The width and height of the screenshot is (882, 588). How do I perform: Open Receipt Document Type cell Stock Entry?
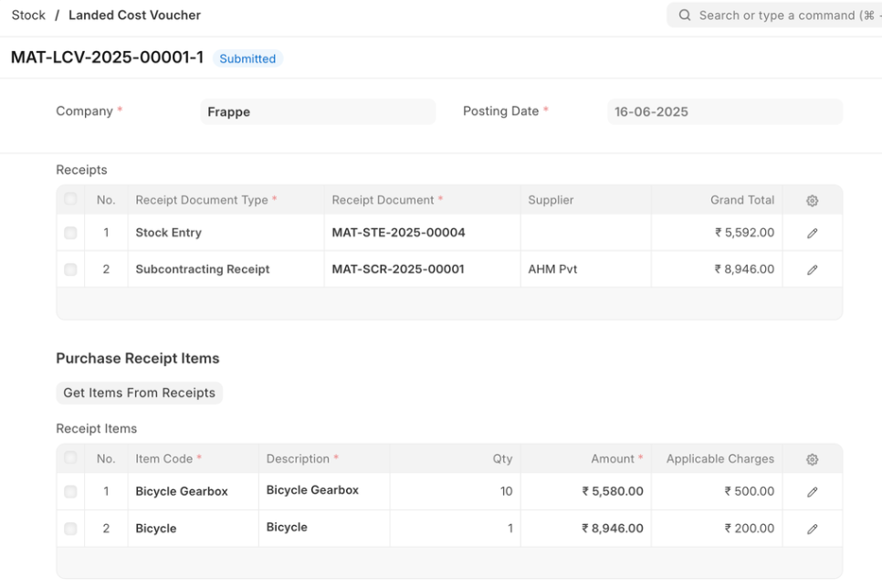(225, 233)
